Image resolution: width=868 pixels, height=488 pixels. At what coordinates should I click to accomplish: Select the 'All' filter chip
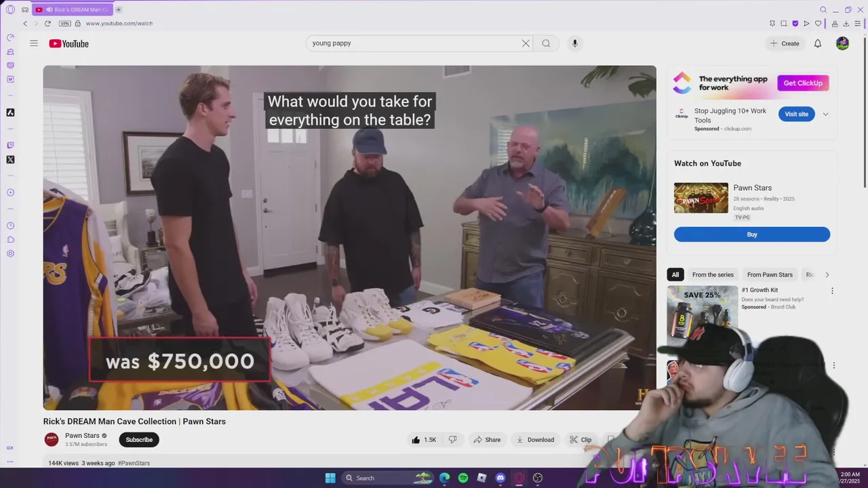coord(675,274)
